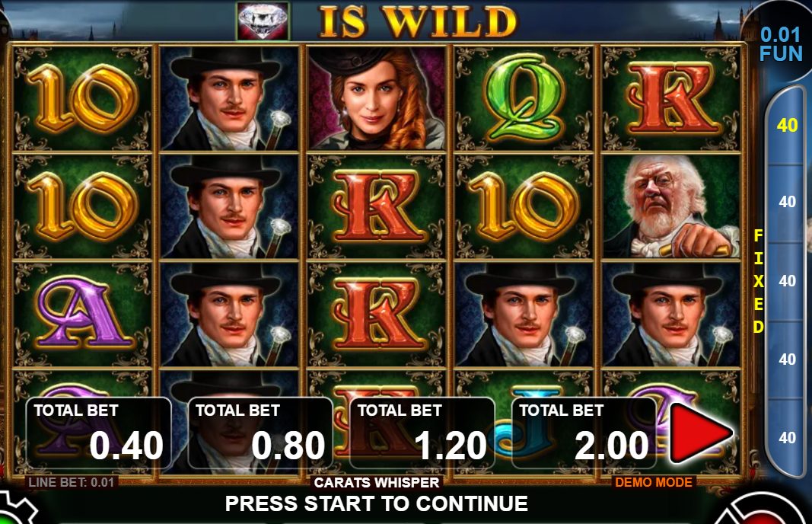Image resolution: width=812 pixels, height=524 pixels.
Task: Open settings gear icon at bottom left
Action: 15,510
